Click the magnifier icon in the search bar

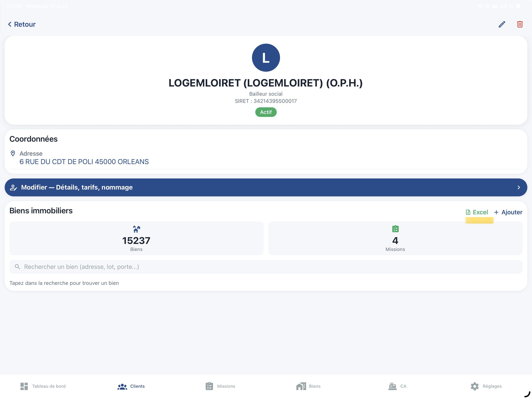click(x=17, y=267)
